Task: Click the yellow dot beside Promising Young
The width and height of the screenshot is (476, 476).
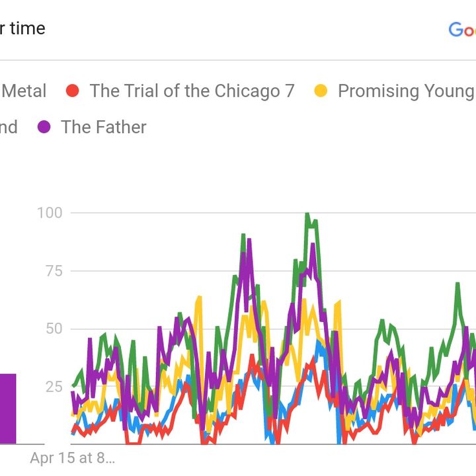Action: click(321, 91)
